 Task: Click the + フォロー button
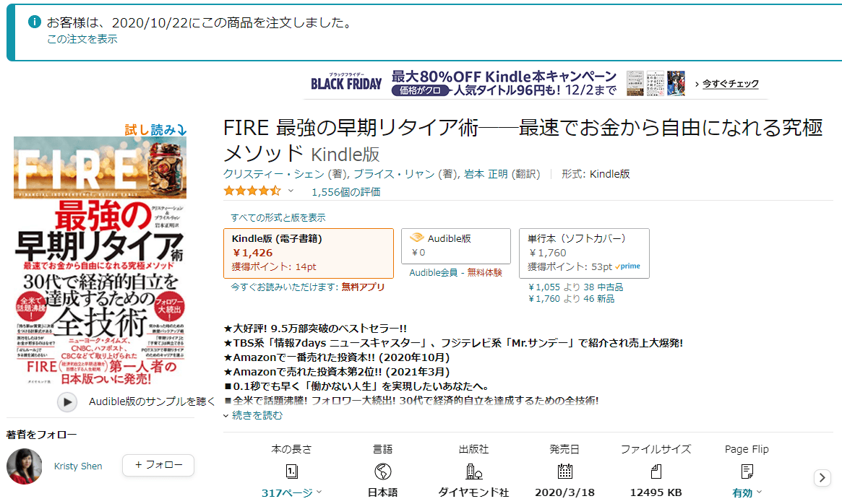[158, 465]
